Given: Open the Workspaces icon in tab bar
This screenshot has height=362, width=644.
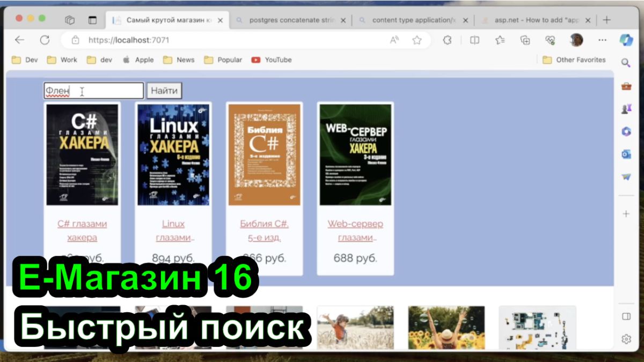Looking at the screenshot, I should tap(69, 20).
